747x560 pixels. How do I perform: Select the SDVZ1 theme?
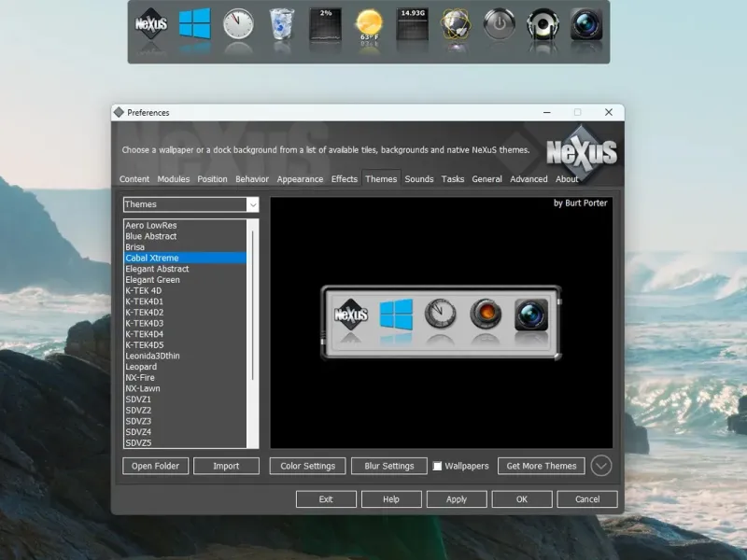[185, 399]
